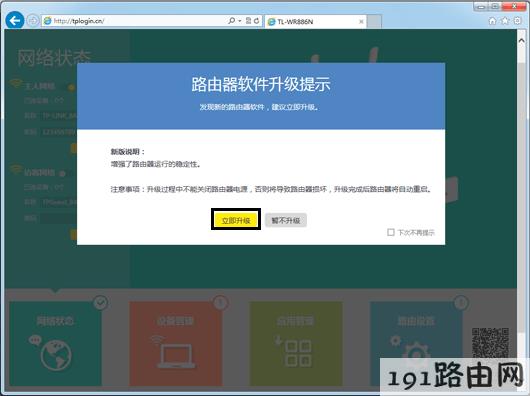Open the 网络状态 tile with globe icon
Image resolution: width=530 pixels, height=396 pixels.
click(55, 343)
